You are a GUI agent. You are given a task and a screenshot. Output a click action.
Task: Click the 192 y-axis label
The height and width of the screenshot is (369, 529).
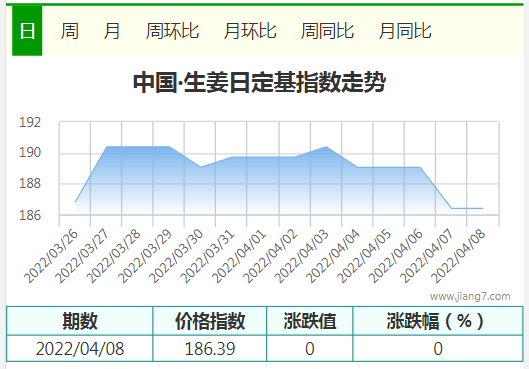click(x=30, y=122)
